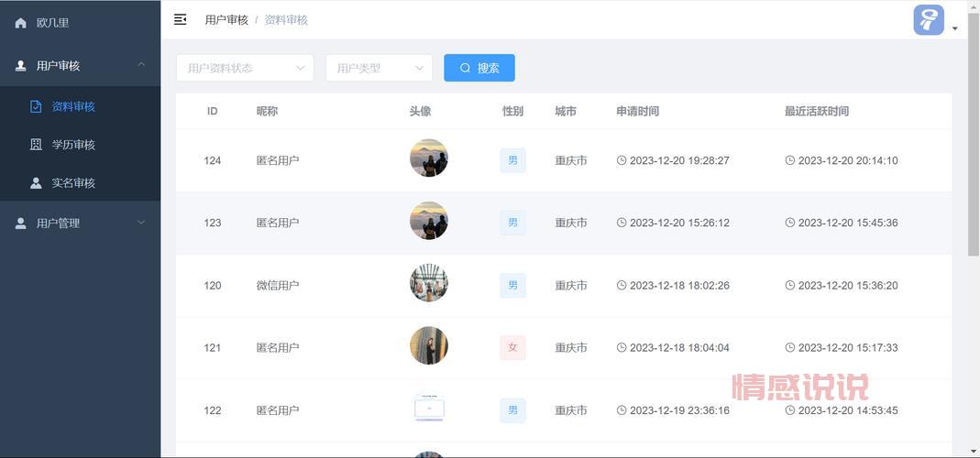Click the 重庆市 city cell in row 121
Screen dimensions: 980x458
click(x=571, y=348)
